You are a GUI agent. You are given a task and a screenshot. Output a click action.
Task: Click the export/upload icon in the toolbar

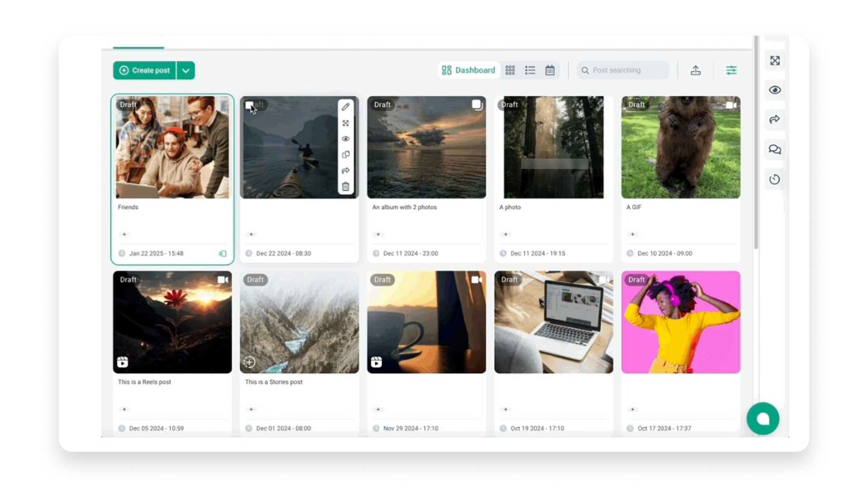pyautogui.click(x=696, y=70)
